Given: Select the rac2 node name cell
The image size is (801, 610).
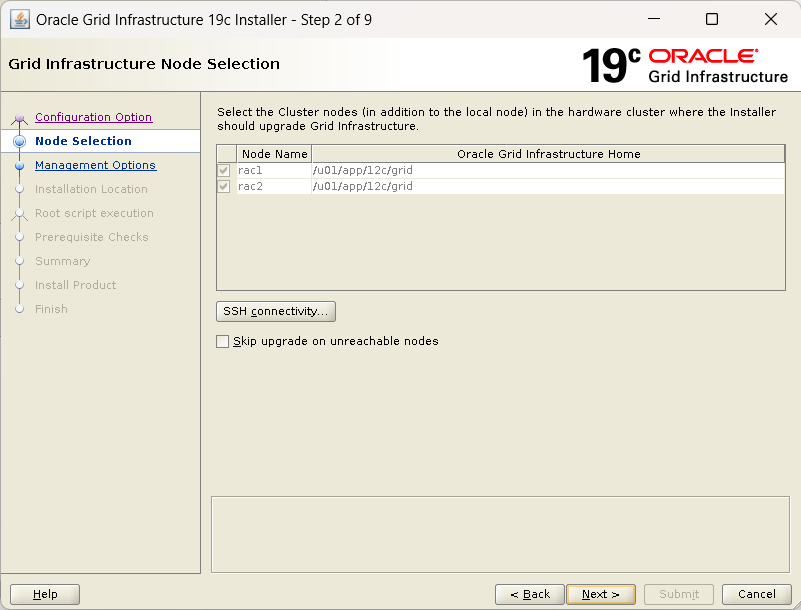Looking at the screenshot, I should point(274,186).
